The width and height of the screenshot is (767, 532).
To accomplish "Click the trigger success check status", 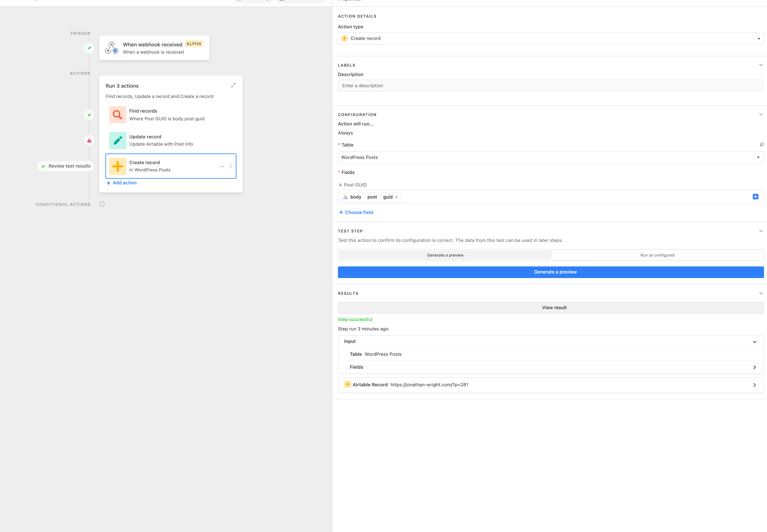I will (x=89, y=48).
